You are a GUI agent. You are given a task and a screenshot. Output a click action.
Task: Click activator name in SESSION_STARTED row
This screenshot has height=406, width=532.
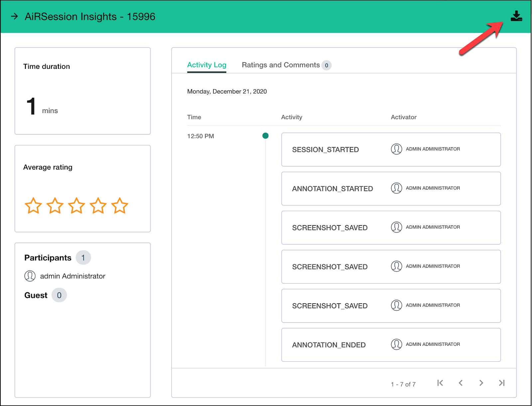click(433, 149)
